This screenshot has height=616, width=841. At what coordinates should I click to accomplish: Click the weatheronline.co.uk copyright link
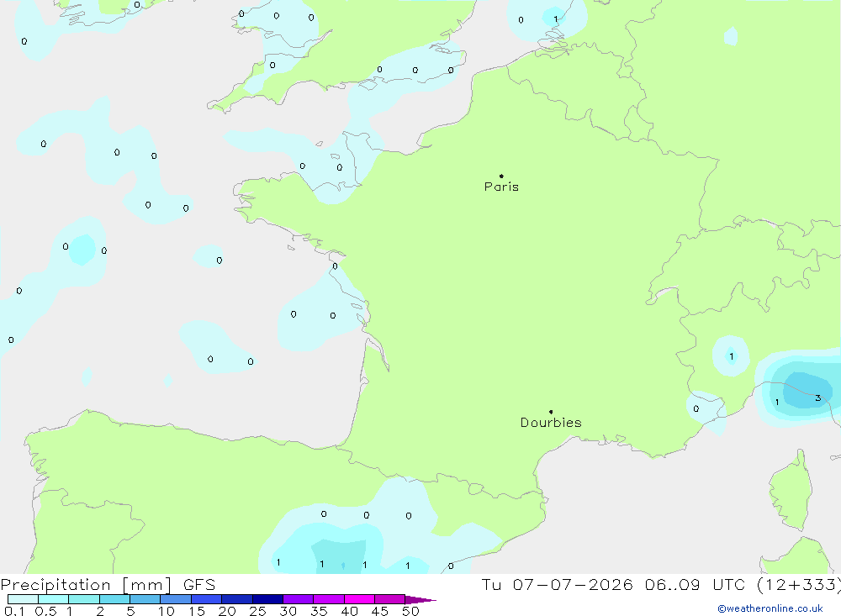click(770, 608)
